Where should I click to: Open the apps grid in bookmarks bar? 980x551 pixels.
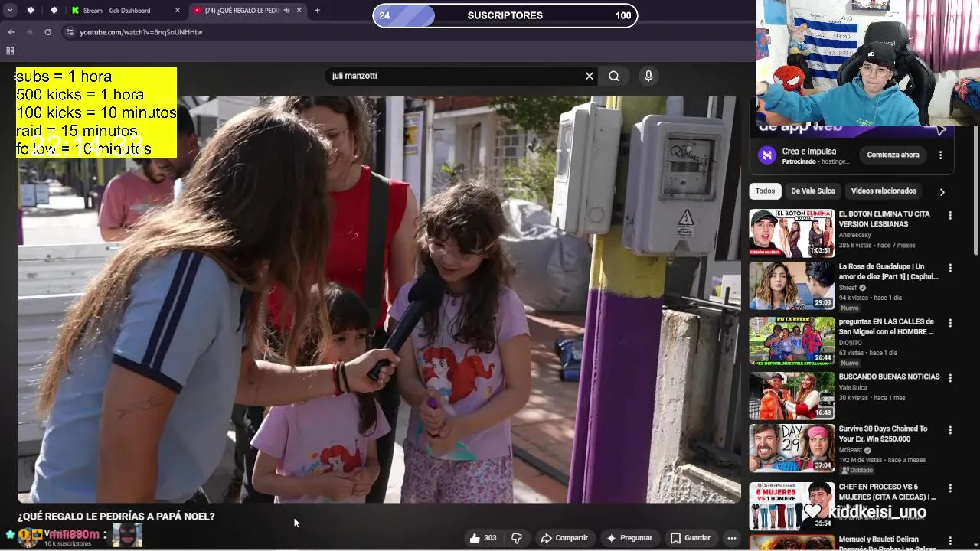[10, 51]
